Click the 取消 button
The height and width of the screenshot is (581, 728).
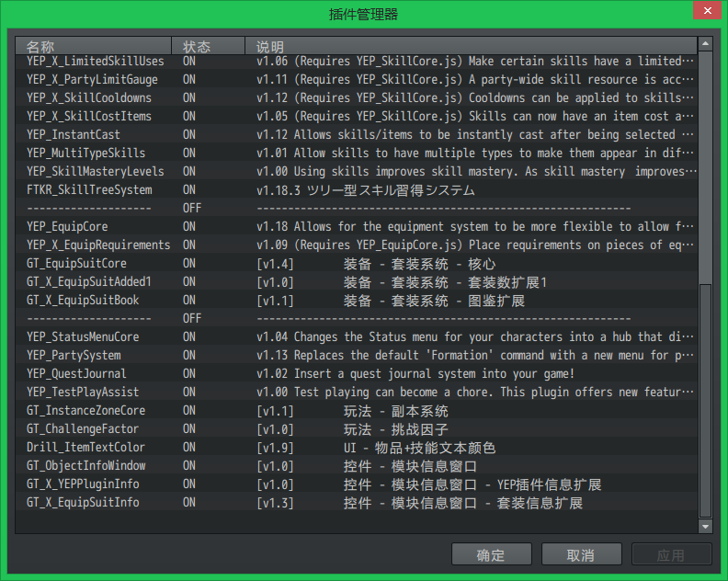pyautogui.click(x=581, y=554)
